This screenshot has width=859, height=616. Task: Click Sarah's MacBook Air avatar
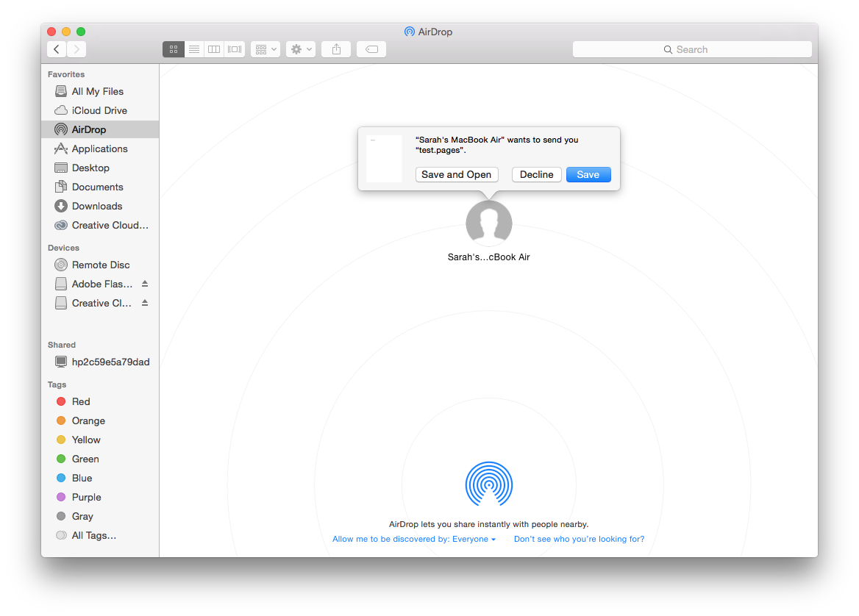pyautogui.click(x=488, y=222)
